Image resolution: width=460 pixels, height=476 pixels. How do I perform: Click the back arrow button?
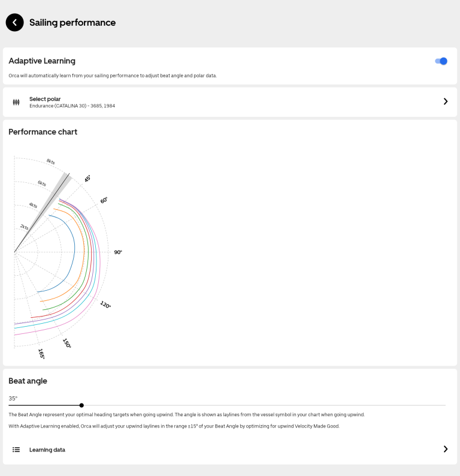[14, 23]
